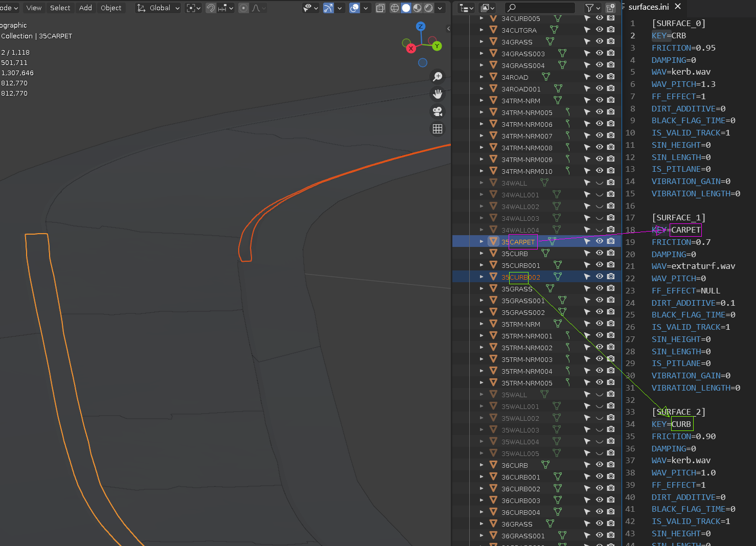
Task: Open the Global transform orientation dropdown
Action: point(158,8)
